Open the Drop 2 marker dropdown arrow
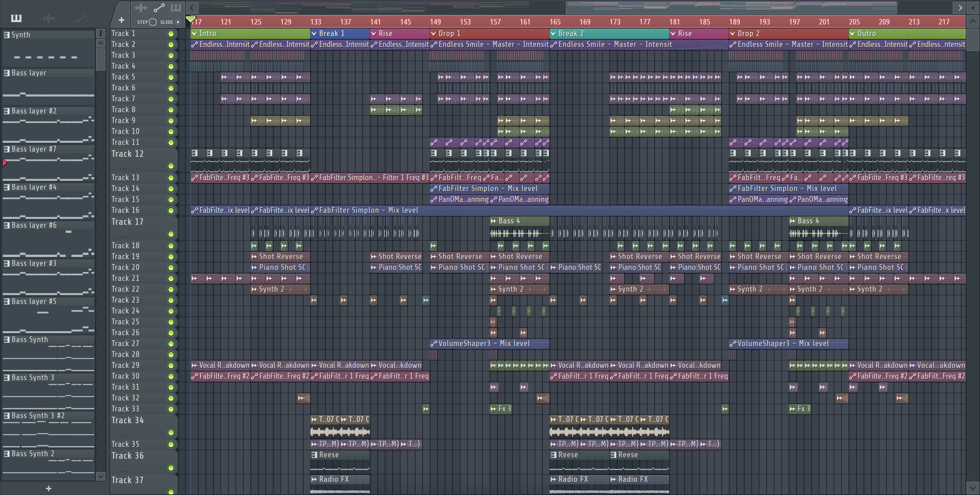Viewport: 980px width, 495px height. click(x=733, y=34)
